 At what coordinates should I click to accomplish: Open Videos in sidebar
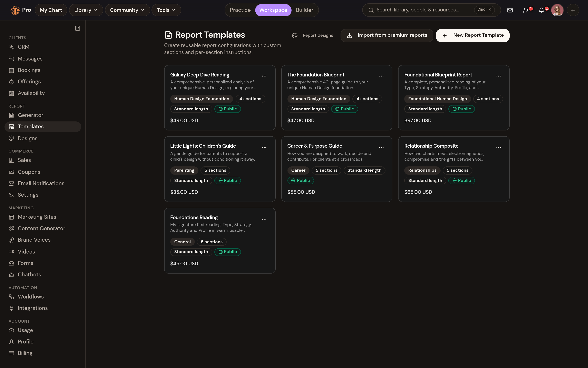point(43,251)
